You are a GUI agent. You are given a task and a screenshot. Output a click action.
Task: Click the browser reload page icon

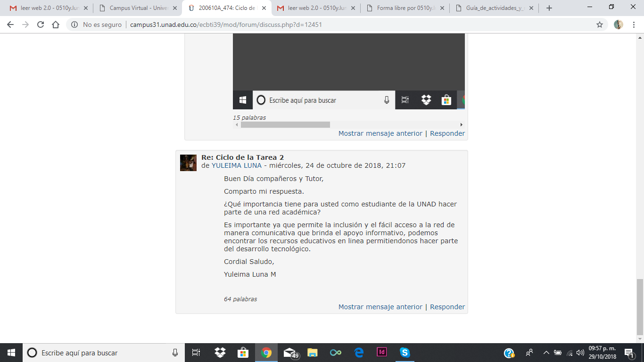pos(41,25)
